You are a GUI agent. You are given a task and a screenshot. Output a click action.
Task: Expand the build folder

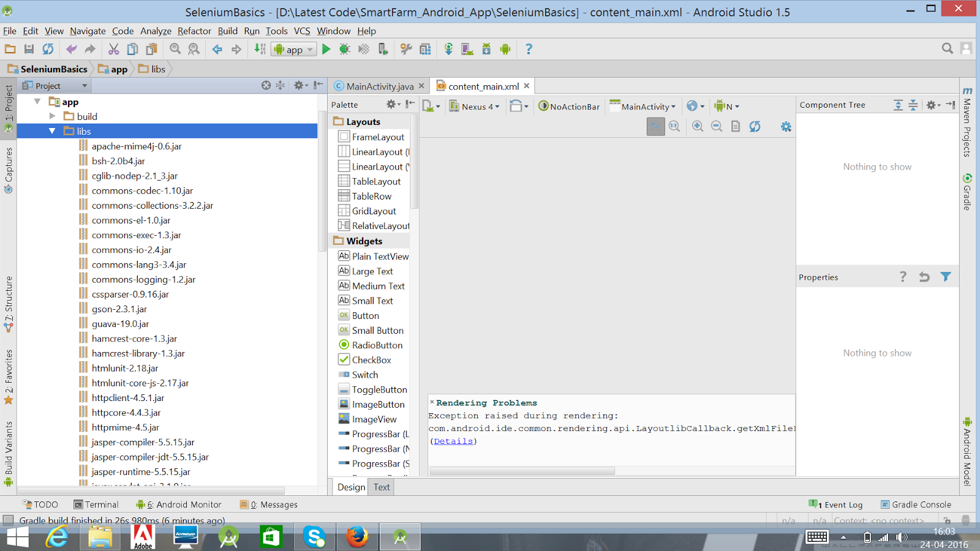tap(52, 116)
